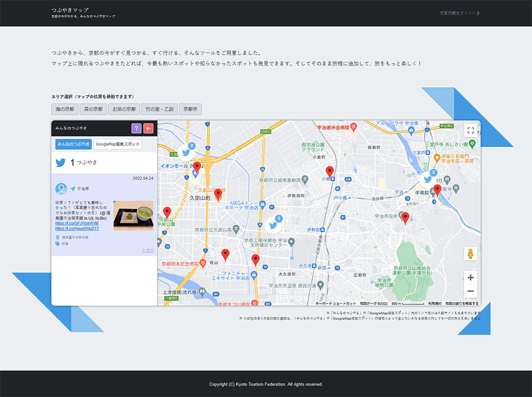Switch to みんなのつぶやき tab
532x397 pixels.
coord(73,144)
